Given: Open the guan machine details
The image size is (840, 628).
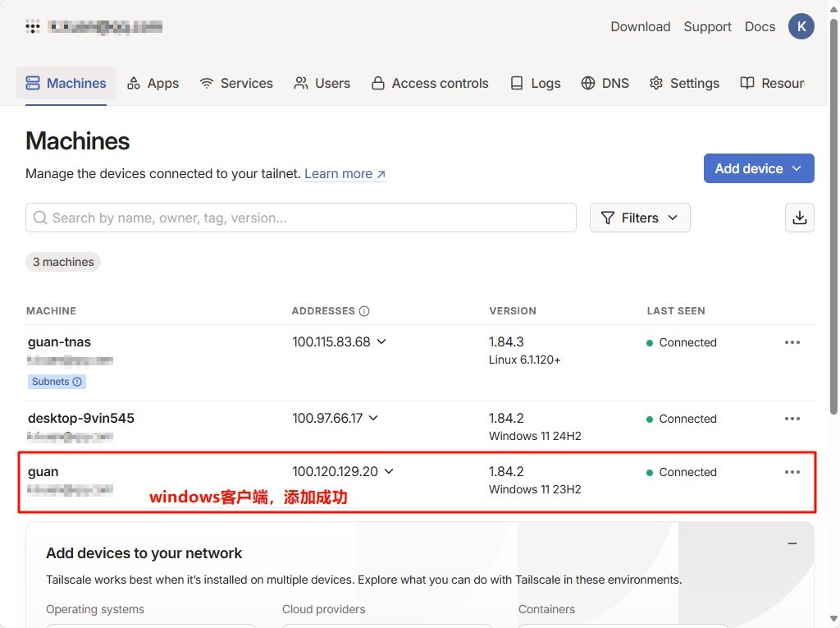Looking at the screenshot, I should pyautogui.click(x=43, y=471).
